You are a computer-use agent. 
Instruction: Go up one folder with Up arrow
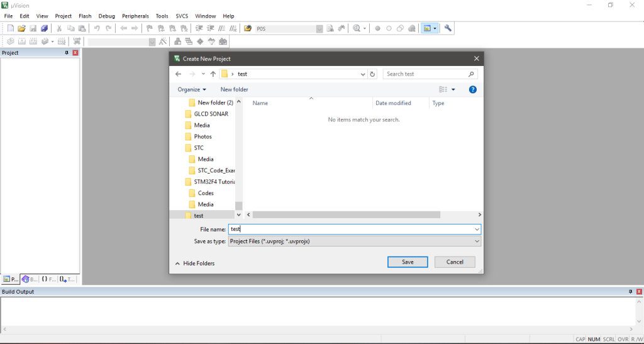click(x=213, y=74)
